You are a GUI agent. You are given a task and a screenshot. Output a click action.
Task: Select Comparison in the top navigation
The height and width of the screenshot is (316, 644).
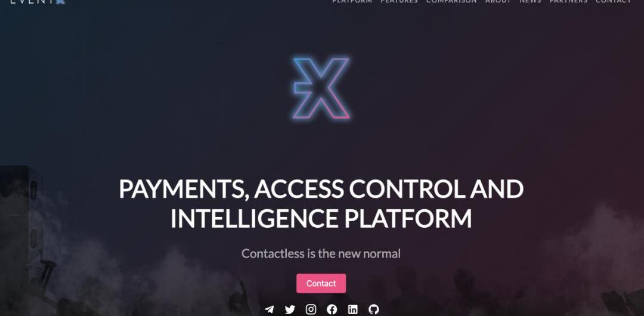coord(451,1)
